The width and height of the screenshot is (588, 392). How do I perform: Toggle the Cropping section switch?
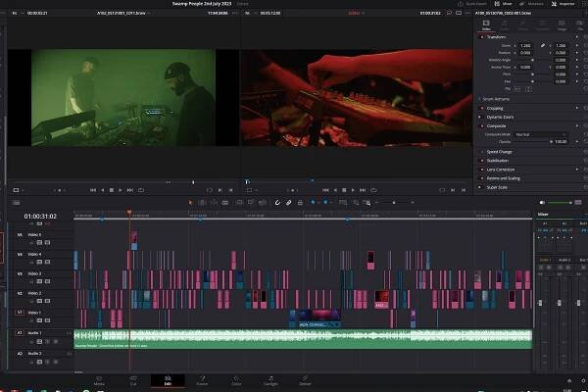(x=482, y=108)
